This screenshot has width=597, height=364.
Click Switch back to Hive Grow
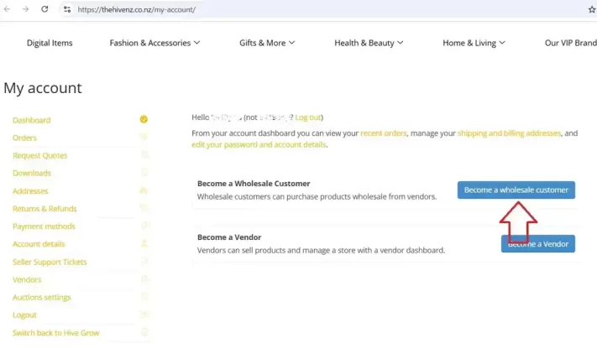click(x=56, y=333)
